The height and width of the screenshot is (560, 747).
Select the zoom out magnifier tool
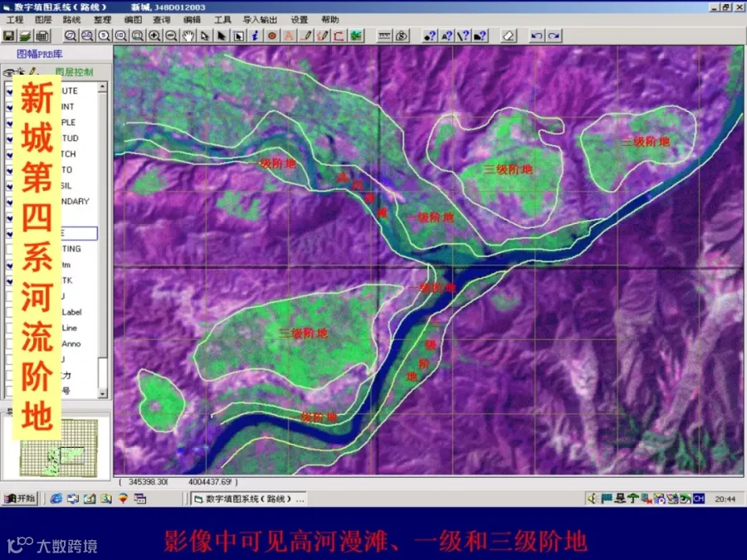point(171,36)
